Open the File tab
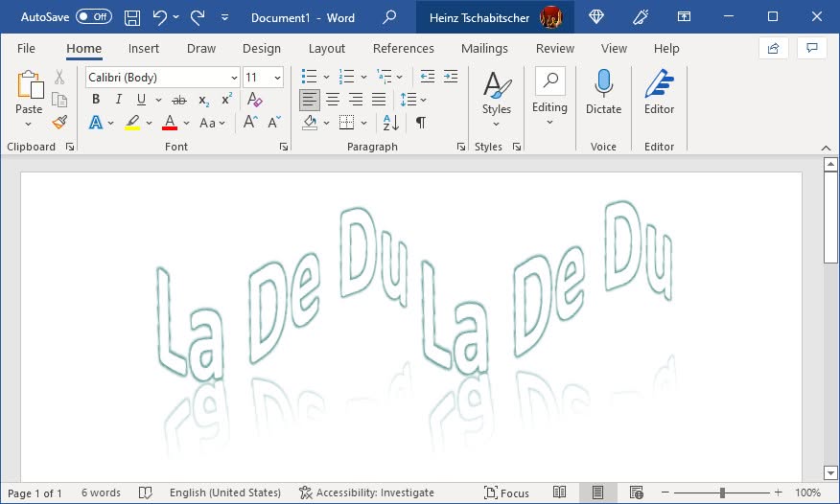 pos(26,49)
